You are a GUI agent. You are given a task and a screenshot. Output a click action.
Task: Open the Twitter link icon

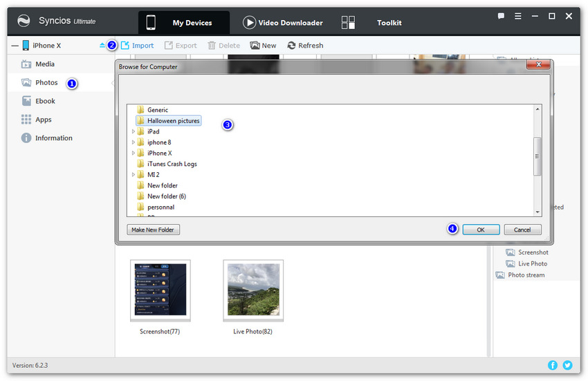pos(567,365)
